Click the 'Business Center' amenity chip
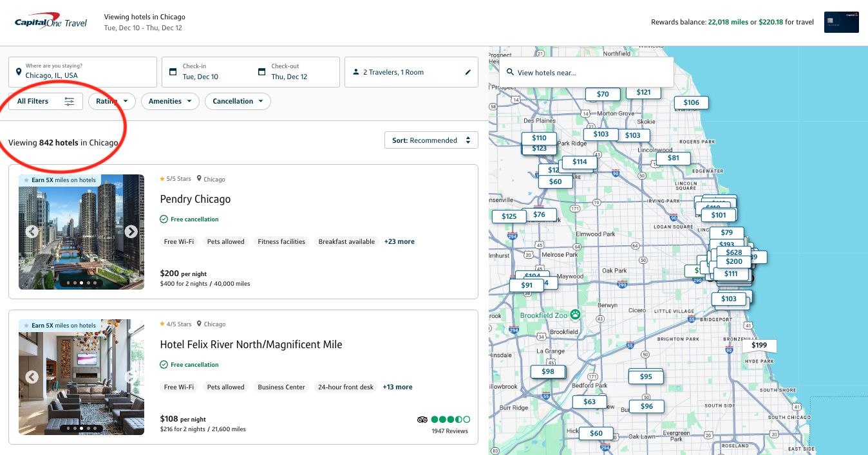This screenshot has width=868, height=455. pyautogui.click(x=281, y=387)
